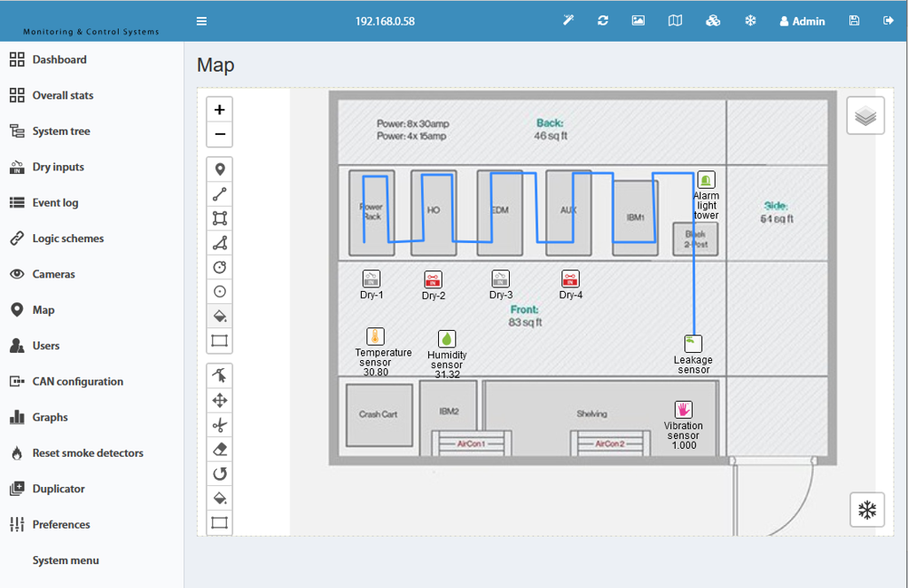Click the logout icon in header
The width and height of the screenshot is (908, 588).
[888, 20]
